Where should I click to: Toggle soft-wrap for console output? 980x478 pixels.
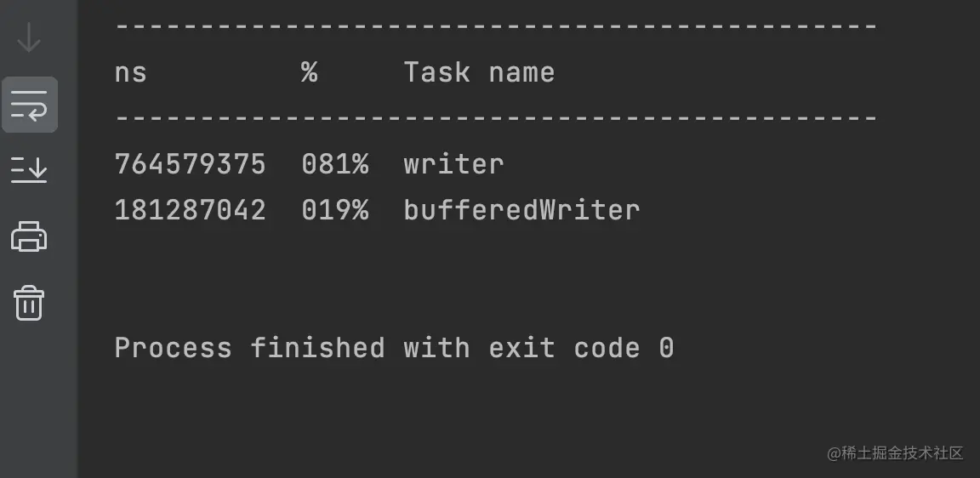click(29, 105)
